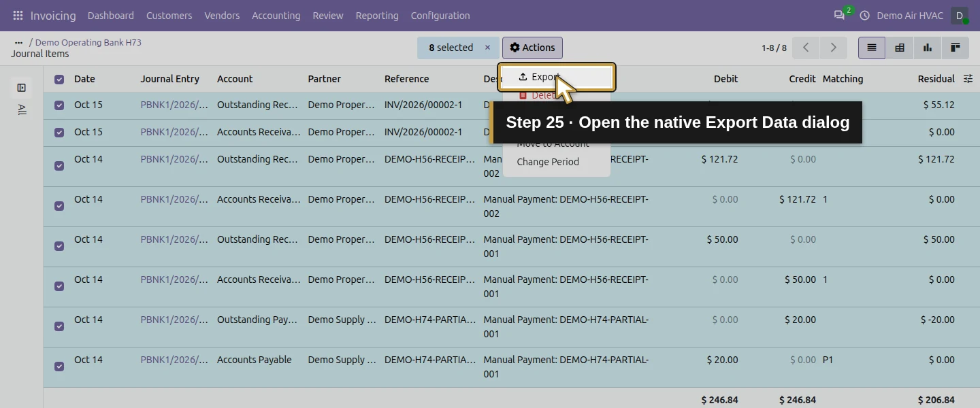Viewport: 980px width, 408px height.
Task: Uncheck the $ 50.00 credit row checkbox
Action: point(59,286)
